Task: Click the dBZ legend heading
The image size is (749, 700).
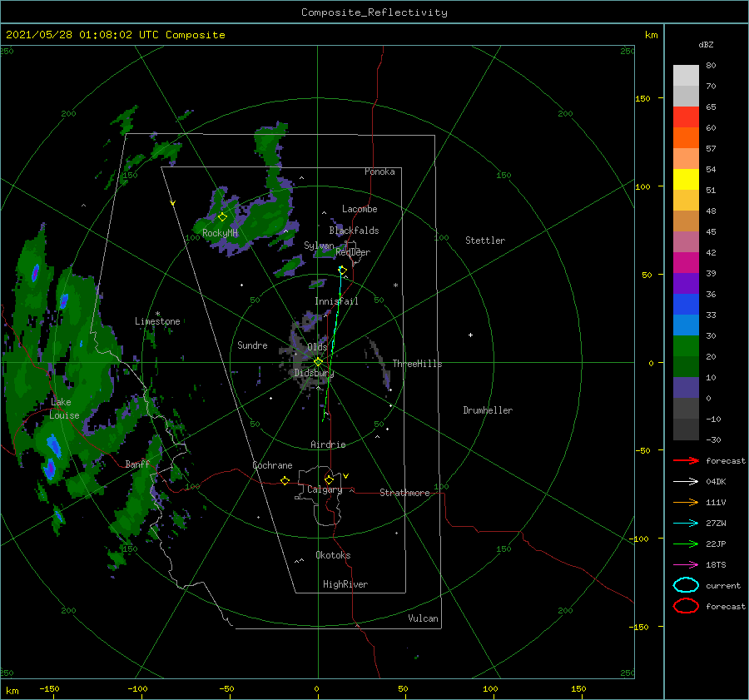Action: click(706, 44)
